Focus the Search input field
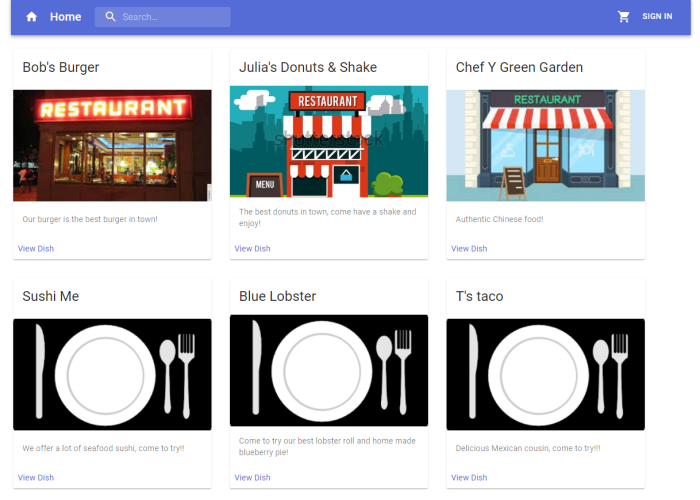700x500 pixels. (162, 17)
